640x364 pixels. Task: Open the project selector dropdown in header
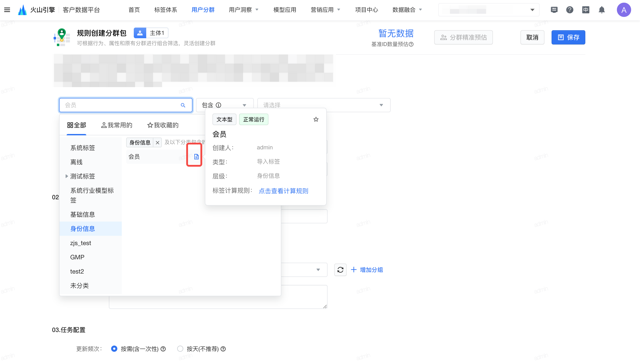tap(488, 10)
